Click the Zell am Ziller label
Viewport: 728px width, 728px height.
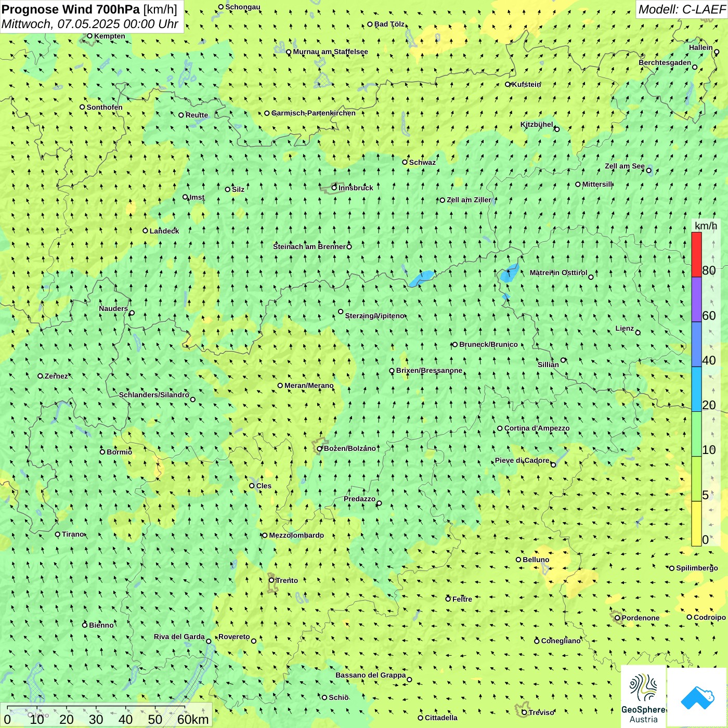469,200
